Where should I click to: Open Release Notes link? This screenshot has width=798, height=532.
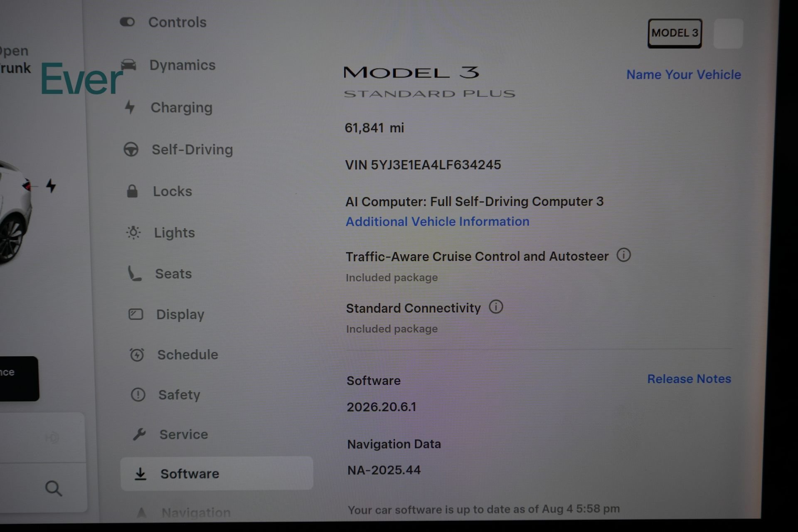689,379
